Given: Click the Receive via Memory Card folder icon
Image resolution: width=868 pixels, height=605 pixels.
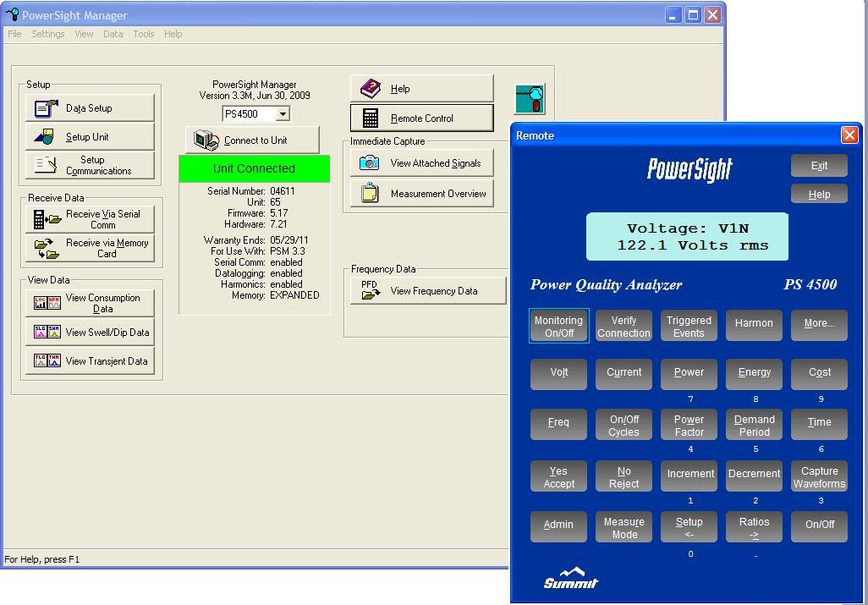Looking at the screenshot, I should (47, 249).
